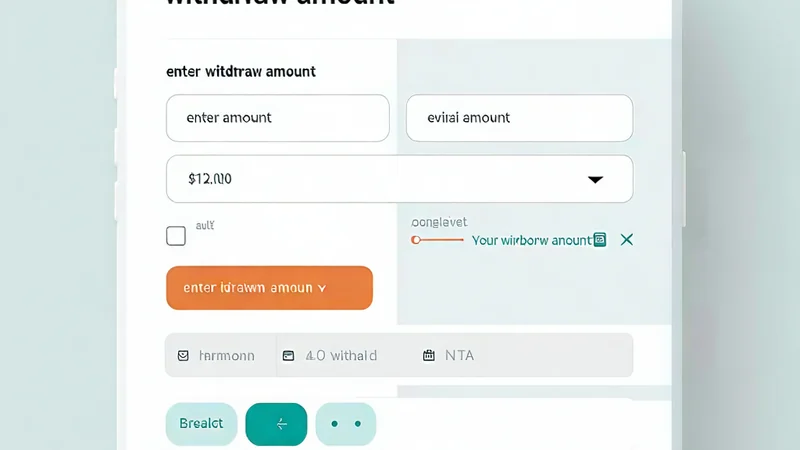
Task: Click the Your wirborw amount link
Action: (531, 240)
